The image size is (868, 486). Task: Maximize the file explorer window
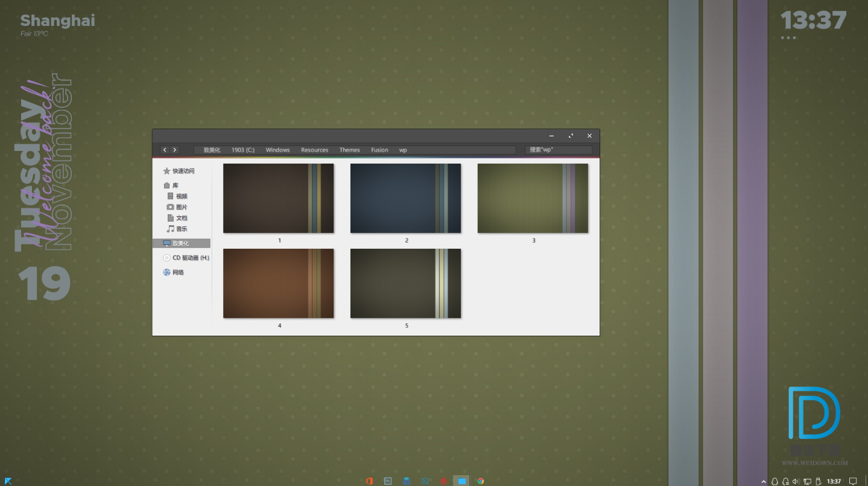pos(571,136)
